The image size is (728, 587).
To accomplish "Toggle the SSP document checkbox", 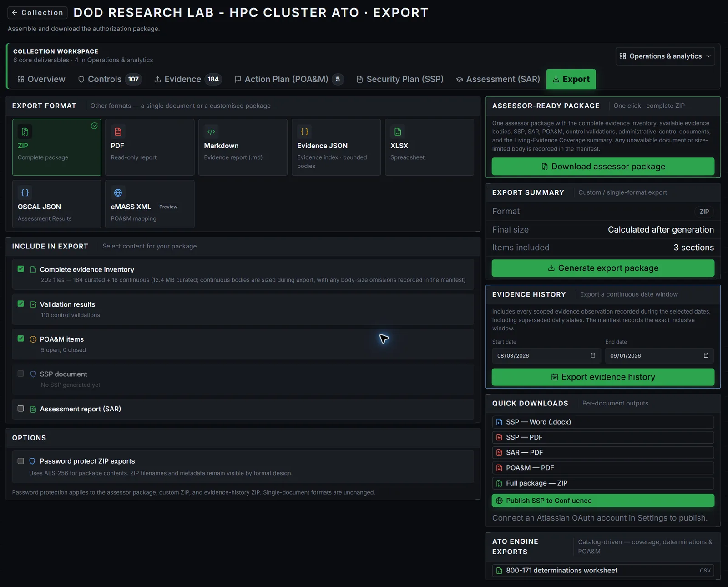I will click(x=20, y=374).
